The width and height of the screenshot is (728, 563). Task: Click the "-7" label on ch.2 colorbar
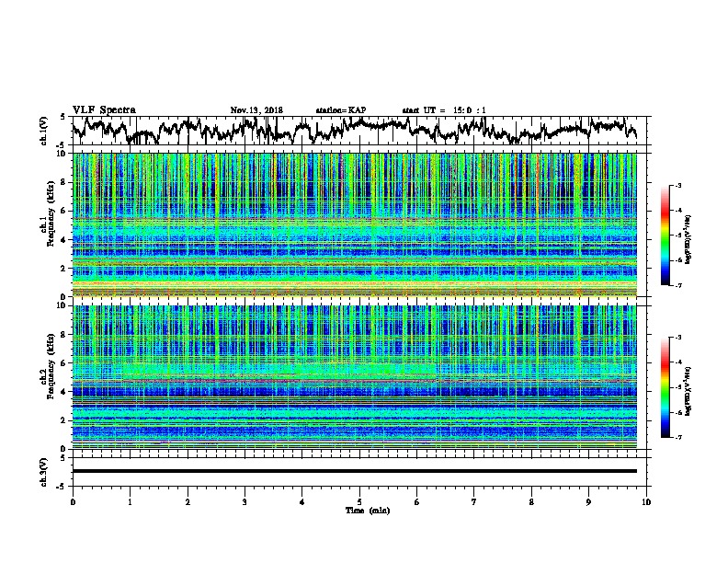click(x=677, y=437)
